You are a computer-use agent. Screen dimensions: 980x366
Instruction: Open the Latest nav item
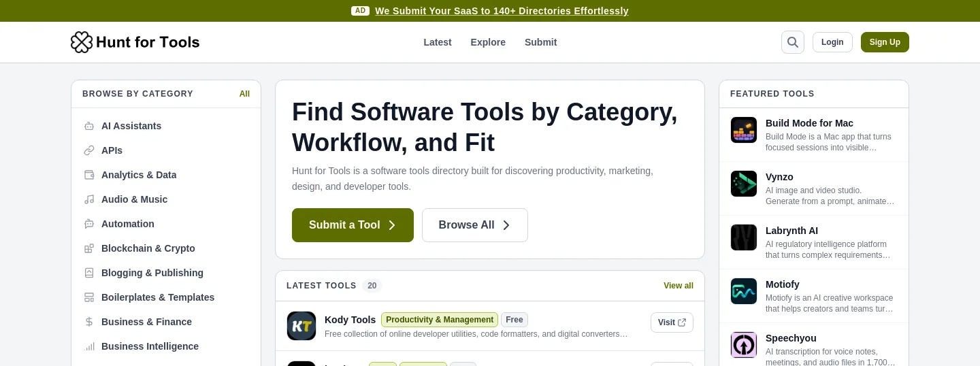(x=438, y=42)
